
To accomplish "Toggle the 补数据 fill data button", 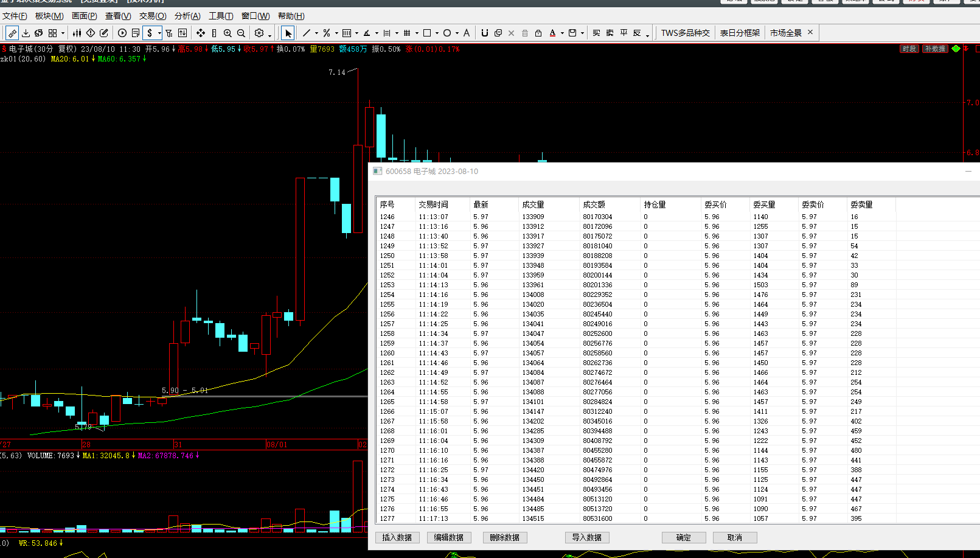I will [935, 49].
